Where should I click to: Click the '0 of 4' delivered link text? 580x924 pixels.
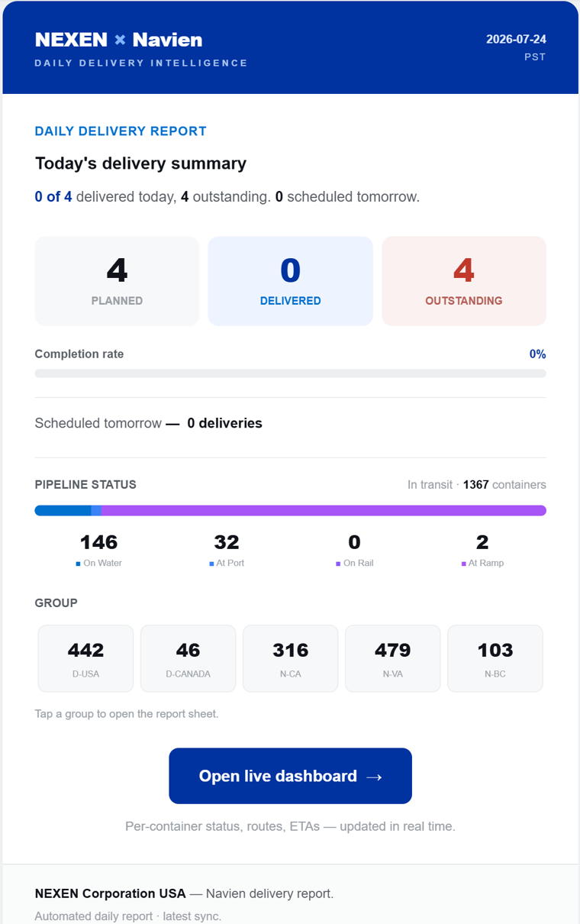coord(53,196)
